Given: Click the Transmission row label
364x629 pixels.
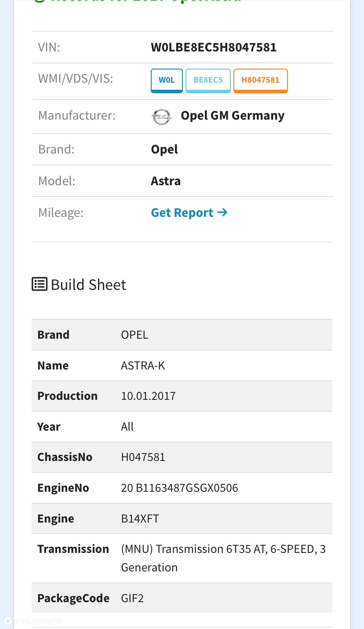Looking at the screenshot, I should coord(73,549).
